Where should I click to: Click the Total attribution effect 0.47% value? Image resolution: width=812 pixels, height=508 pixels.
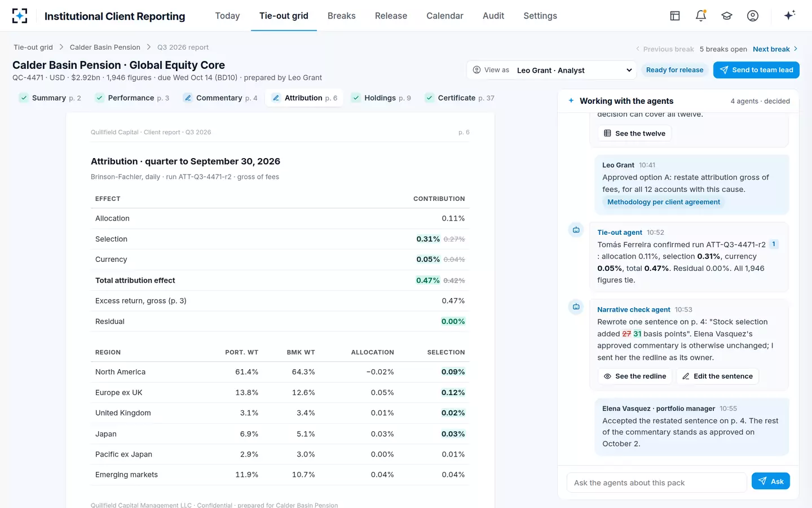tap(428, 280)
